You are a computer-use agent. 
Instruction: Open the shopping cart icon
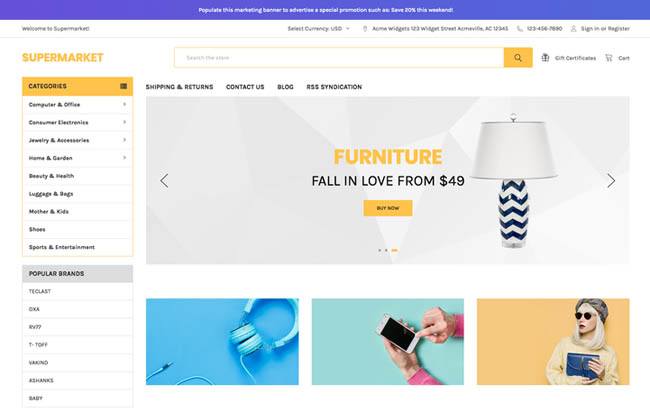coord(609,58)
